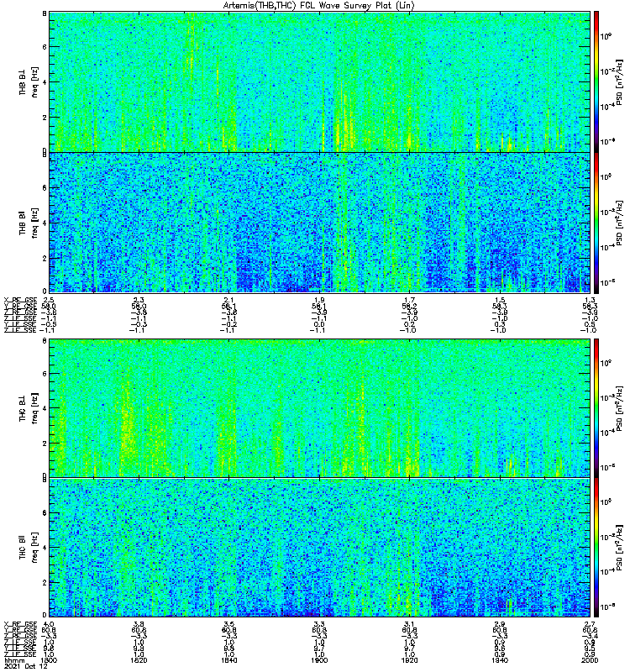Click the date label '2021 Oct 12'

26,666
